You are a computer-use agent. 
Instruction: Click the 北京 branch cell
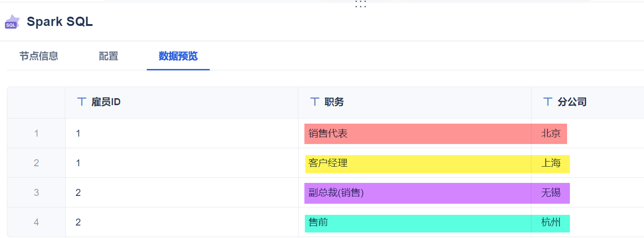pyautogui.click(x=551, y=134)
